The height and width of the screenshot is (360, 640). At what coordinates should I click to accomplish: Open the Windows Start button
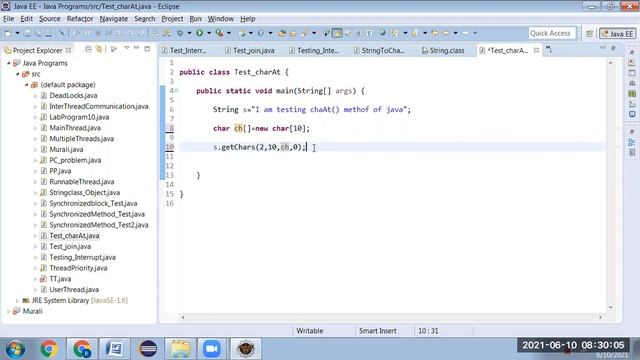[x=16, y=349]
